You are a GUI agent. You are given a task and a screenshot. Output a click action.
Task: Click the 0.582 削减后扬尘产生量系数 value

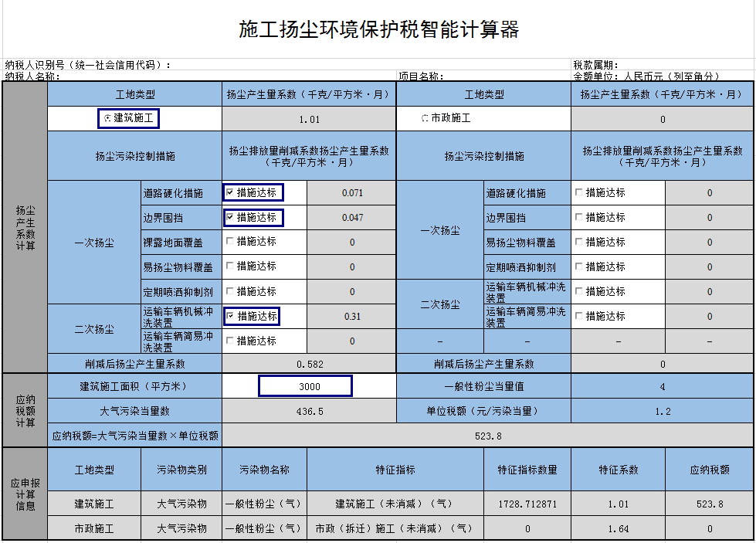pyautogui.click(x=309, y=364)
